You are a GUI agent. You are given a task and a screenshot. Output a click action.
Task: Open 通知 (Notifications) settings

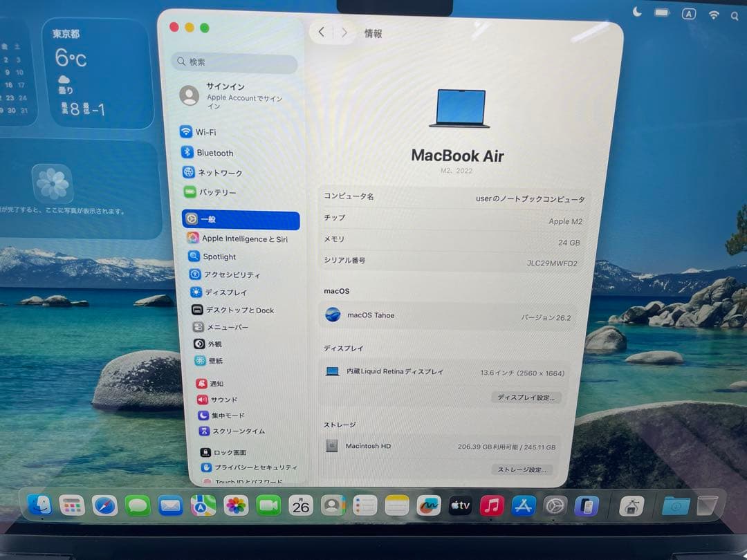211,383
